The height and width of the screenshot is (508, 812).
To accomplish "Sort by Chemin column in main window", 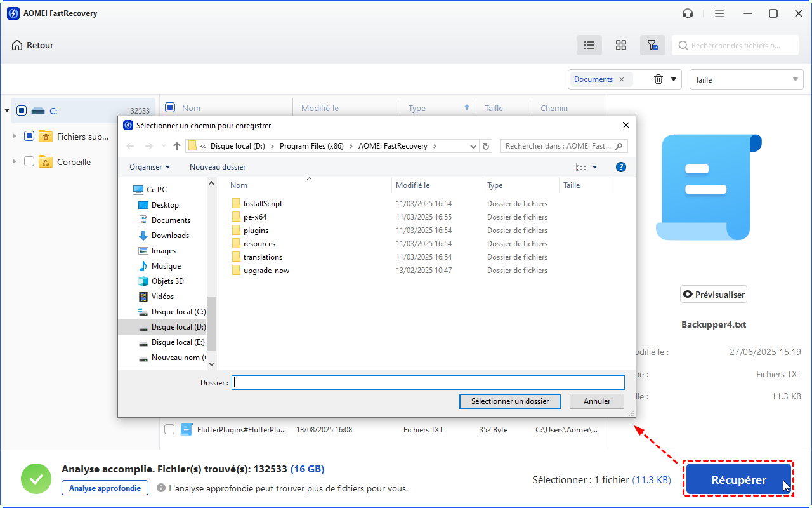I will [554, 108].
